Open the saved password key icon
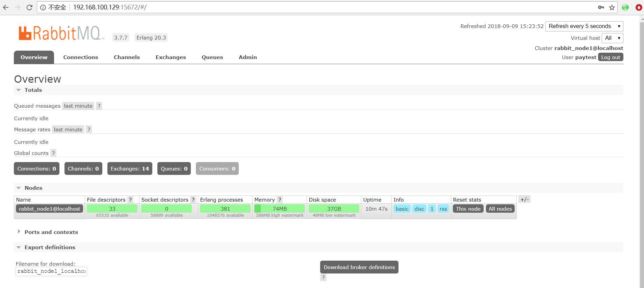 click(x=601, y=7)
